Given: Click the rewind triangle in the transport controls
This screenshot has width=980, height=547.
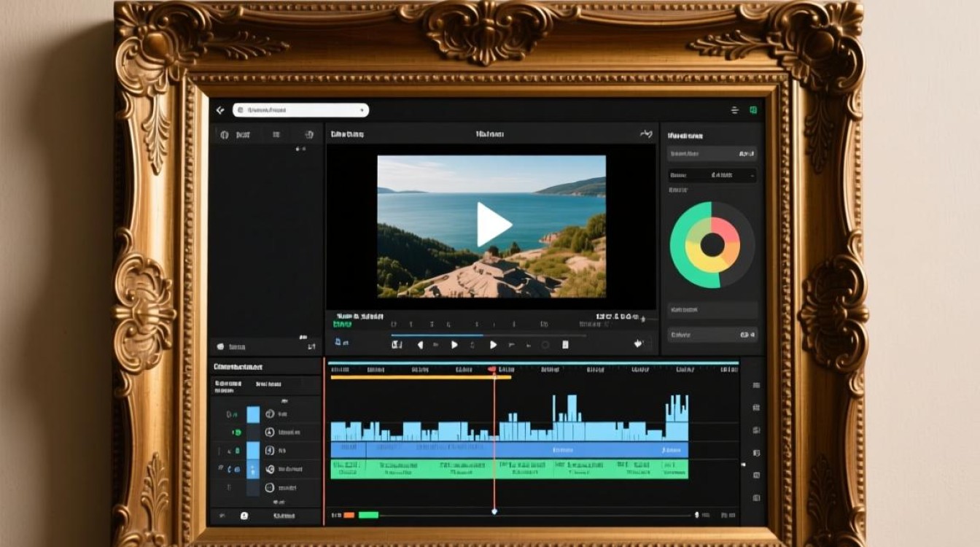Looking at the screenshot, I should [x=420, y=344].
